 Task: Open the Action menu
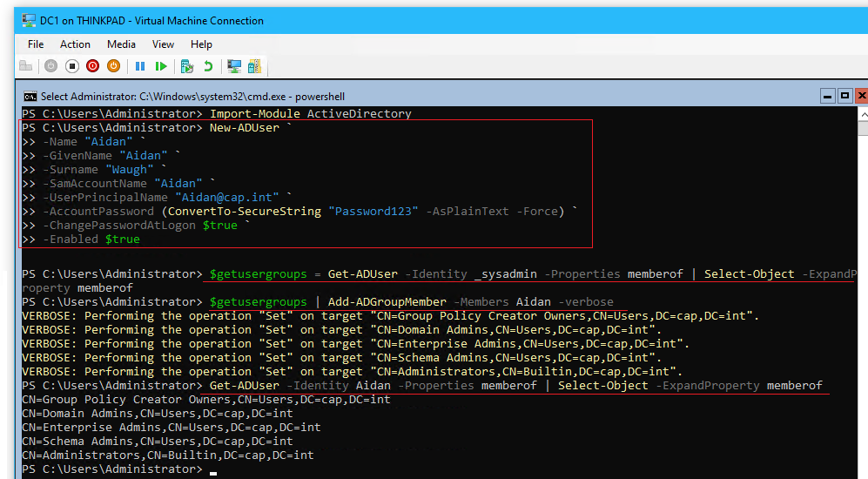pos(75,44)
